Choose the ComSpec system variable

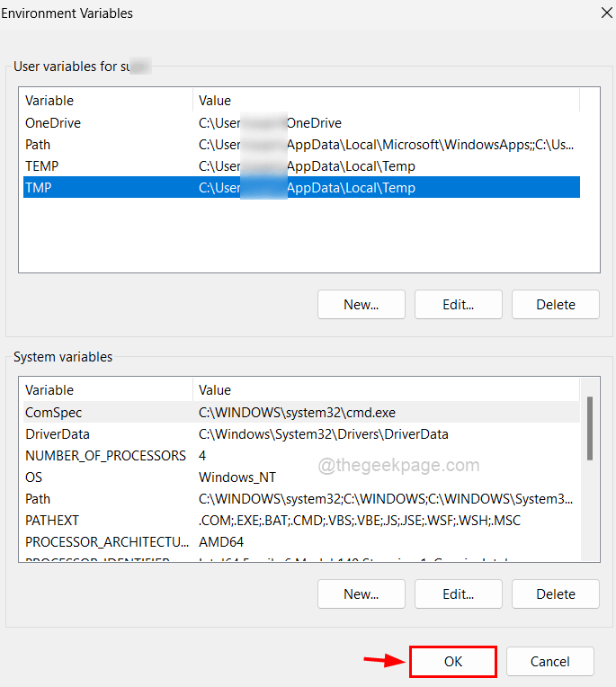click(x=53, y=413)
